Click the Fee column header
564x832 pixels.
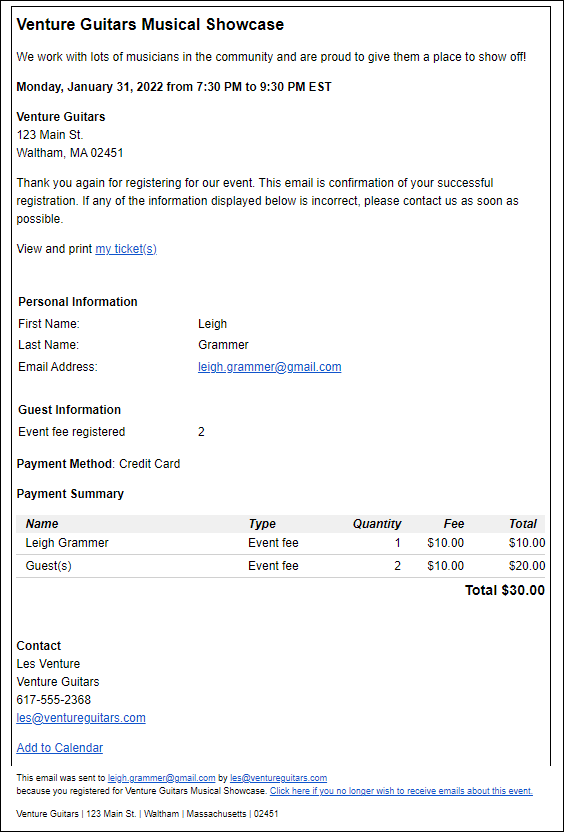(x=454, y=524)
